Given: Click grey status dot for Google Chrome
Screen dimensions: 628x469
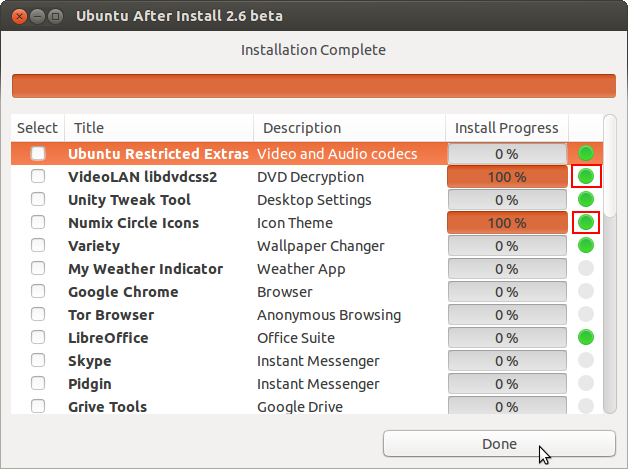Looking at the screenshot, I should 586,292.
